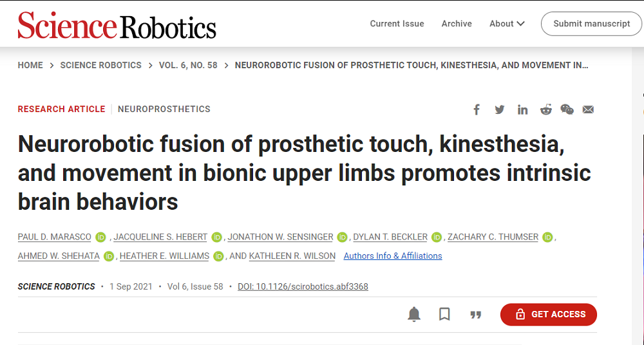644x345 pixels.
Task: Email this article using envelope icon
Action: (588, 109)
